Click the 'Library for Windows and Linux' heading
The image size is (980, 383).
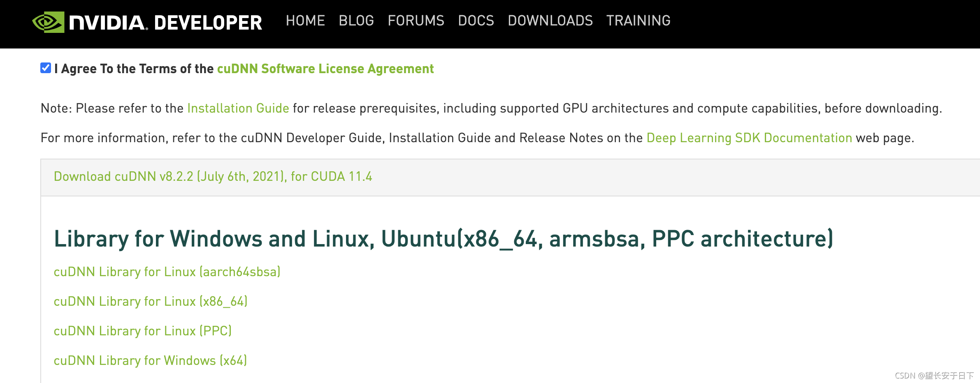click(444, 239)
